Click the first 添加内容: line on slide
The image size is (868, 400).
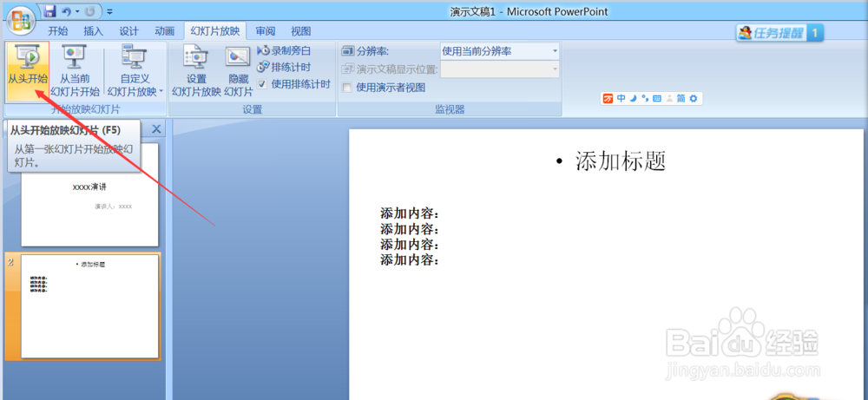point(410,213)
